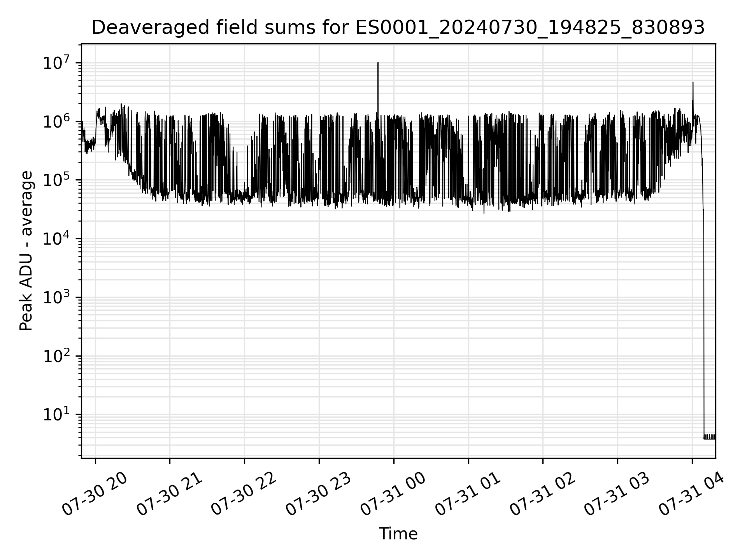
Task: Click the tall spike peak near 10^7
Action: point(378,63)
